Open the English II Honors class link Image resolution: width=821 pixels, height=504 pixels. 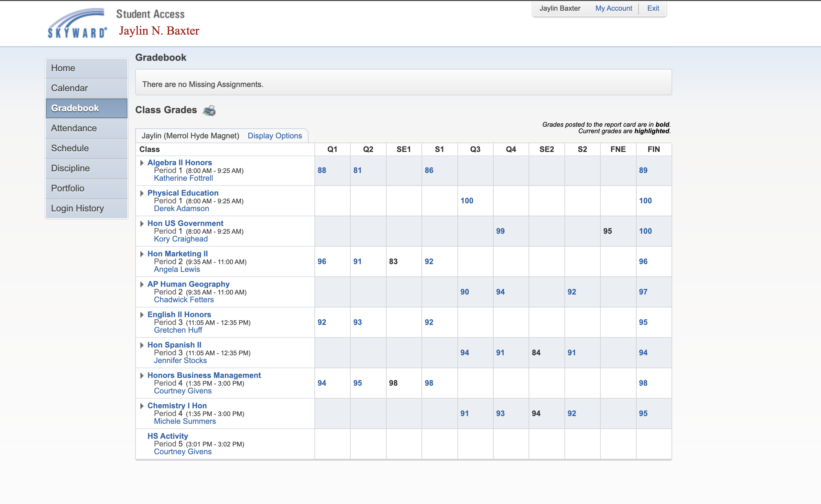click(x=180, y=314)
